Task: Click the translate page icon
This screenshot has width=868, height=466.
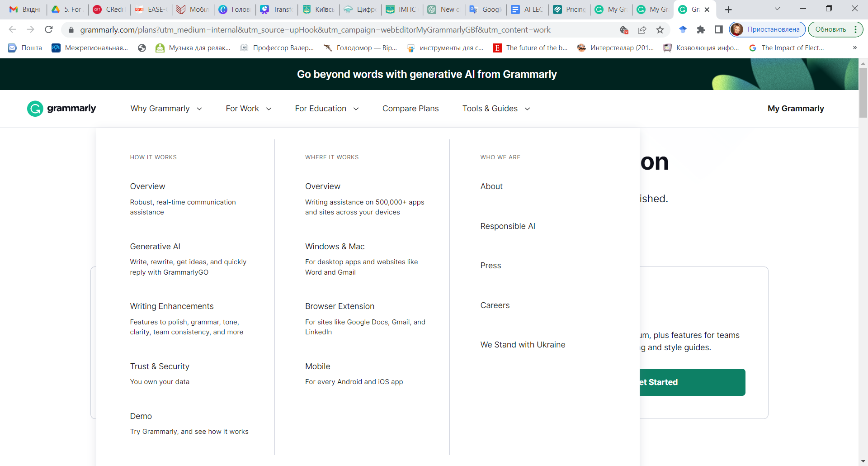Action: [624, 30]
